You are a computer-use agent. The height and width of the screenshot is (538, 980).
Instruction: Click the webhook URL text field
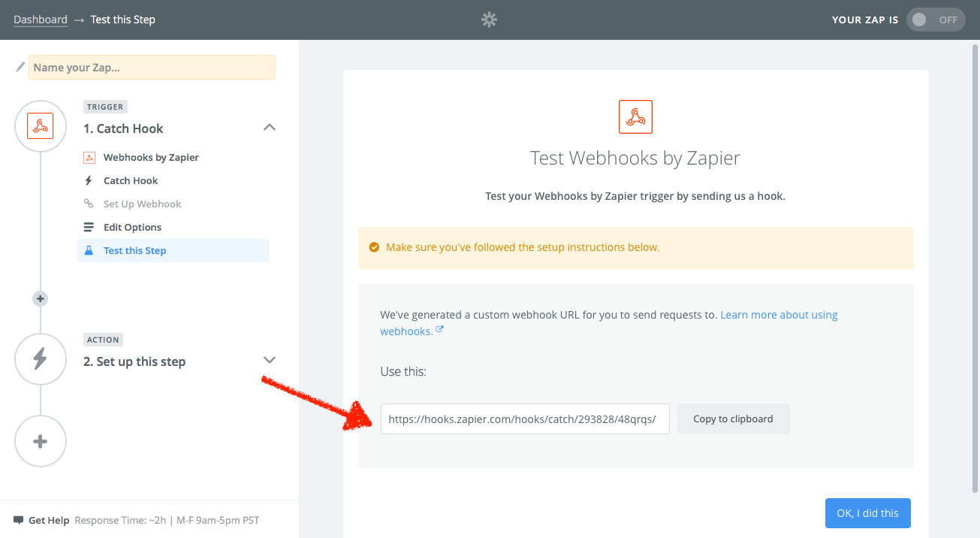coord(525,419)
